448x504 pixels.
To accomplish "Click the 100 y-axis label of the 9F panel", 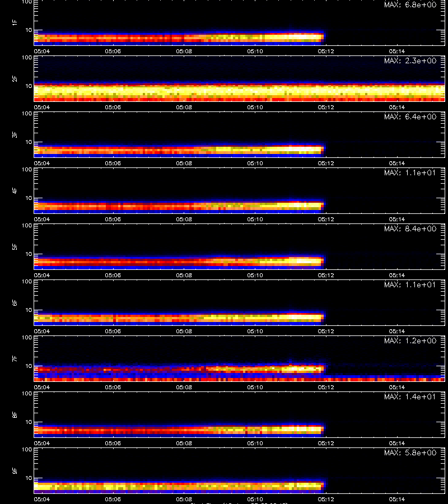I will [x=27, y=450].
